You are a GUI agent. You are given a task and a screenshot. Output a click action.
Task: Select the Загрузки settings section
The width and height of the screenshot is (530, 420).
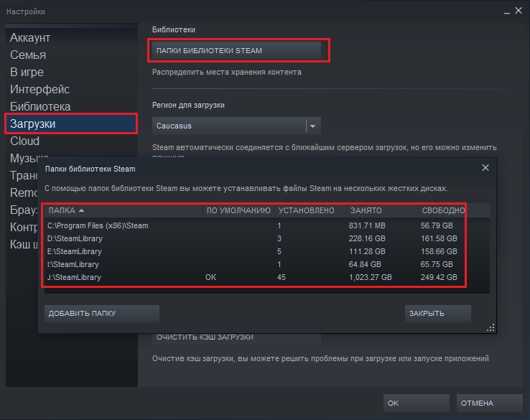[71, 123]
